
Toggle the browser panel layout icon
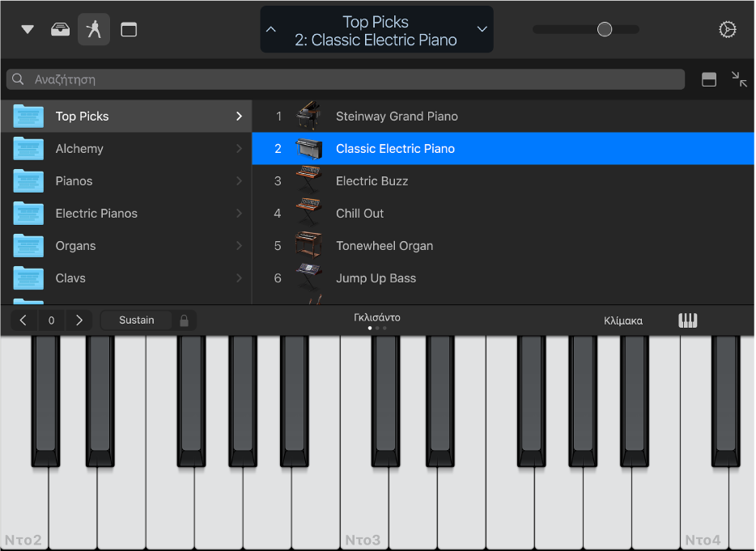pyautogui.click(x=709, y=79)
